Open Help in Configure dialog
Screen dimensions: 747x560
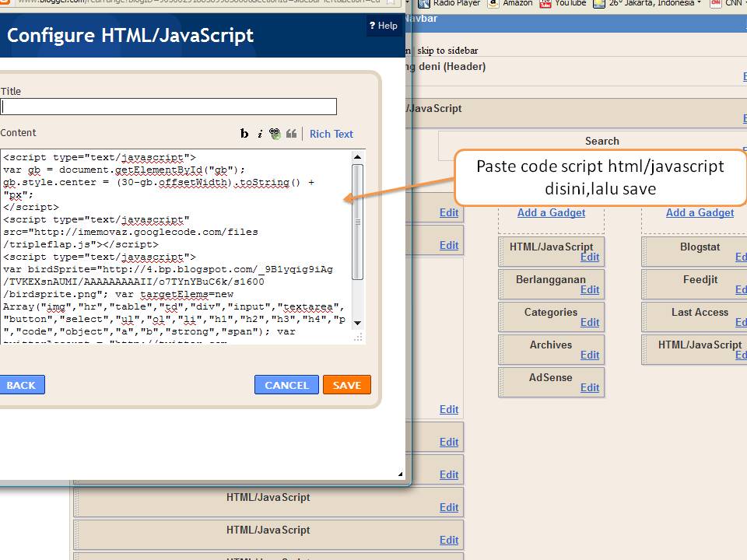coord(383,25)
